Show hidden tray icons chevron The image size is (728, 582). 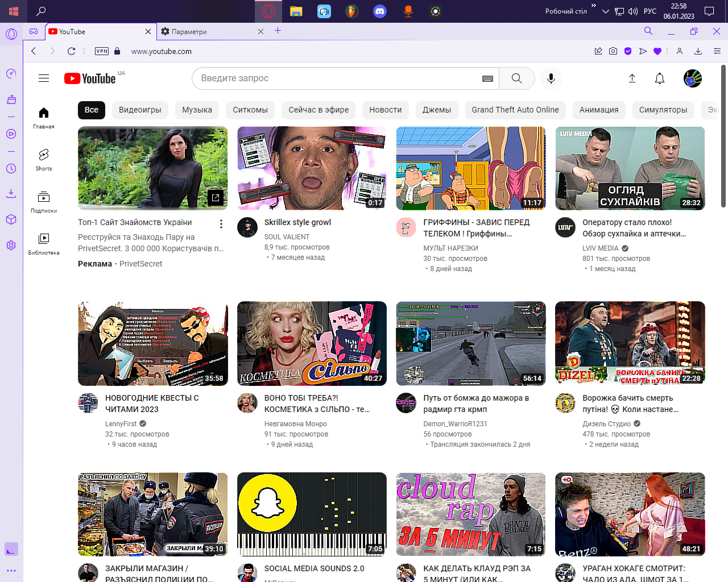[605, 11]
